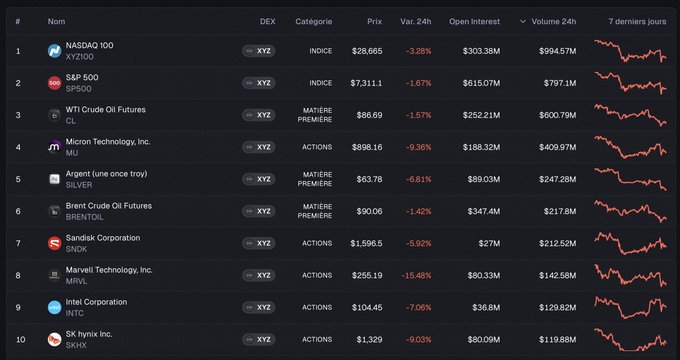Click the MU ticker symbol
Viewport: 680px width, 360px height.
point(72,153)
